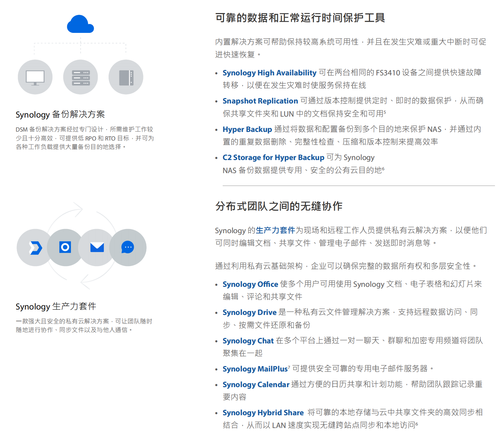Open Snapshot Replication link
This screenshot has height=444, width=504.
pos(260,101)
